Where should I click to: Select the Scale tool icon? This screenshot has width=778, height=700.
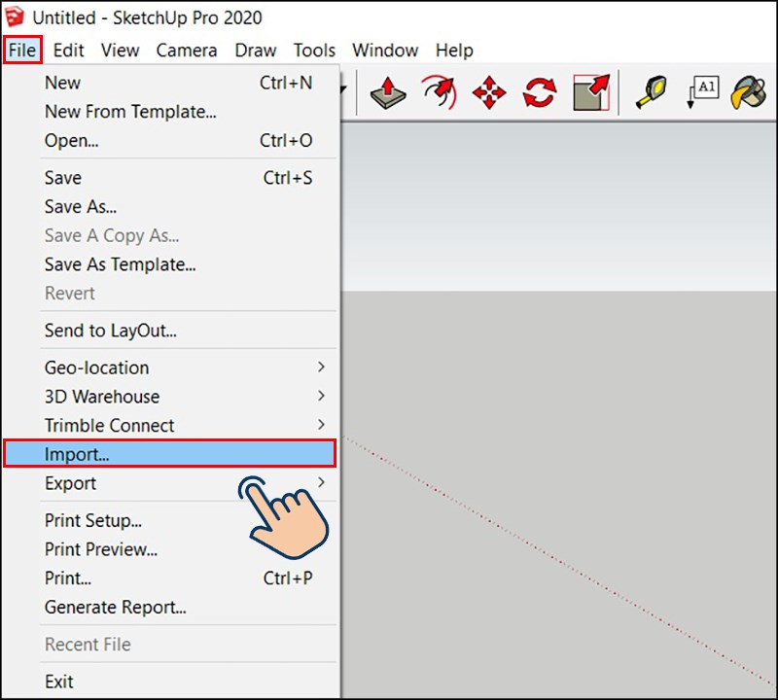click(591, 92)
